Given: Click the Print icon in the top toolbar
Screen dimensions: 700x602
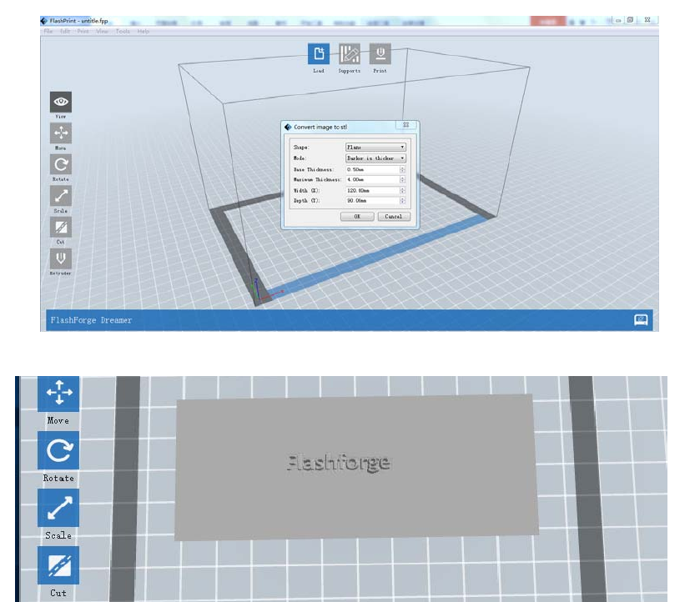Looking at the screenshot, I should point(380,54).
